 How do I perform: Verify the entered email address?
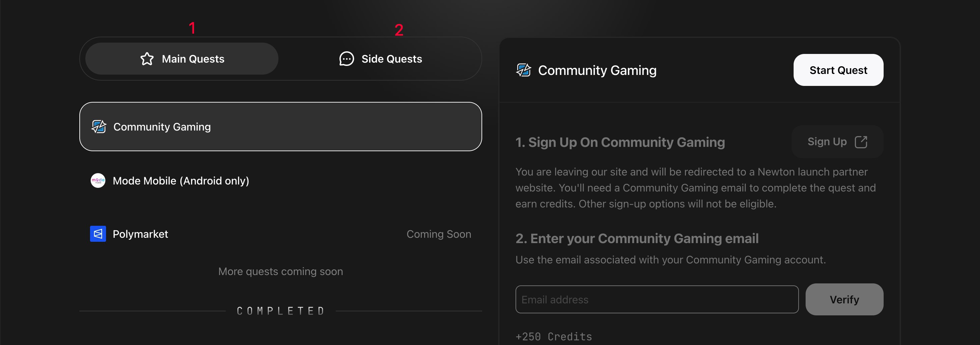pyautogui.click(x=844, y=299)
